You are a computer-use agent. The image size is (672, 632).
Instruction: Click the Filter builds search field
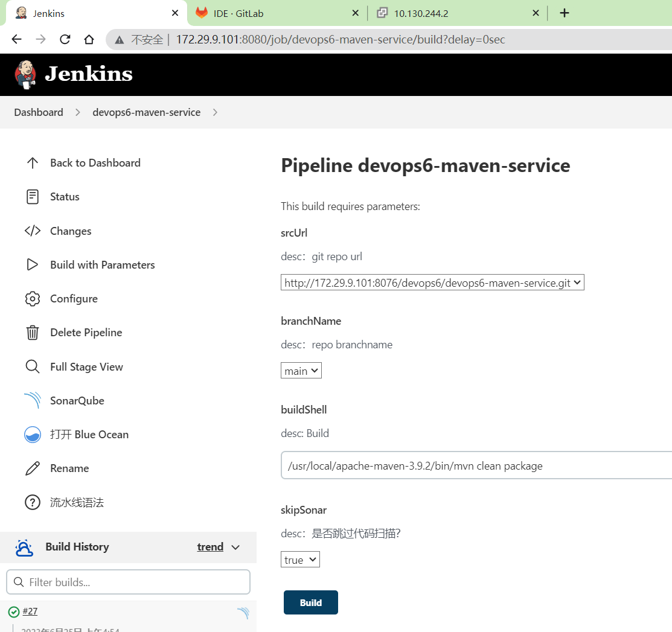pyautogui.click(x=128, y=582)
